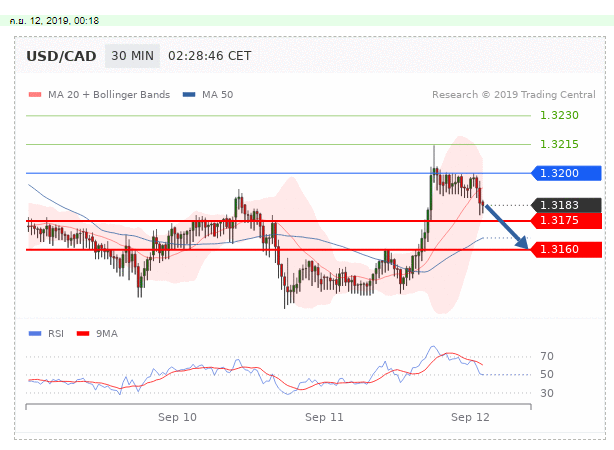Click the 9MA legend label

[107, 334]
